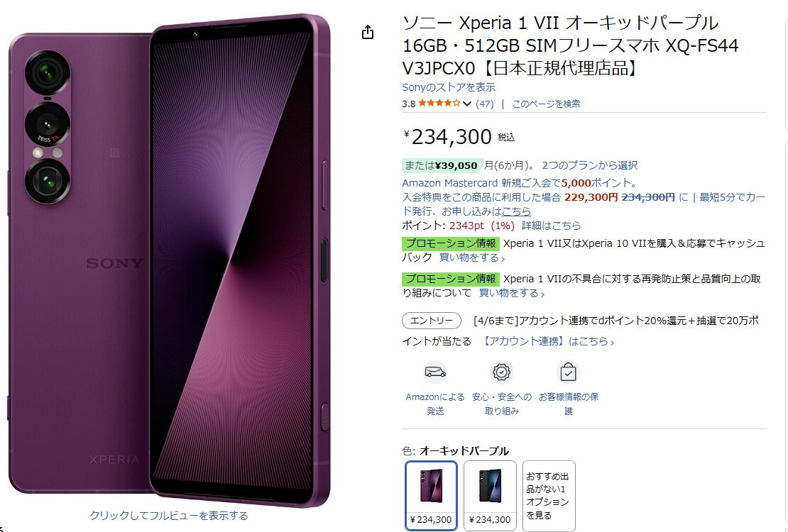Open 2つのプランから選択 payment plans link
The image size is (788, 532).
(x=589, y=165)
